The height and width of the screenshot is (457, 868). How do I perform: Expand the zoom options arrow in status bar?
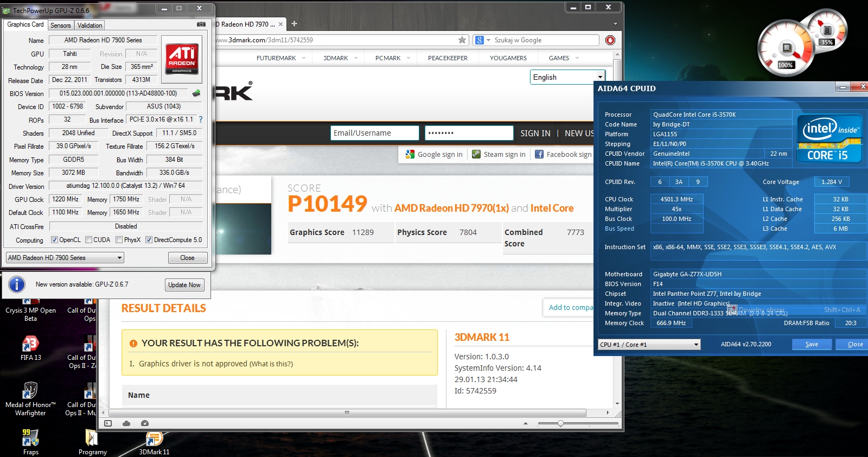coord(525,423)
